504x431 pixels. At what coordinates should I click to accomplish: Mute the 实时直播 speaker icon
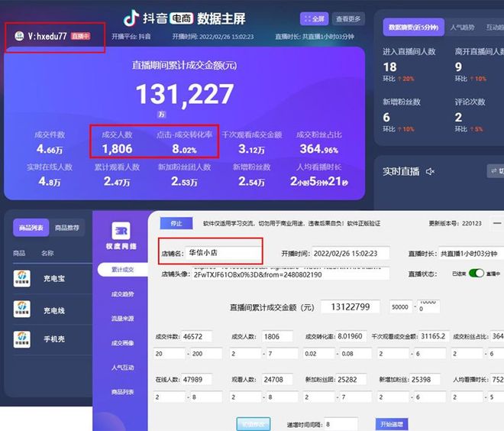pos(431,172)
